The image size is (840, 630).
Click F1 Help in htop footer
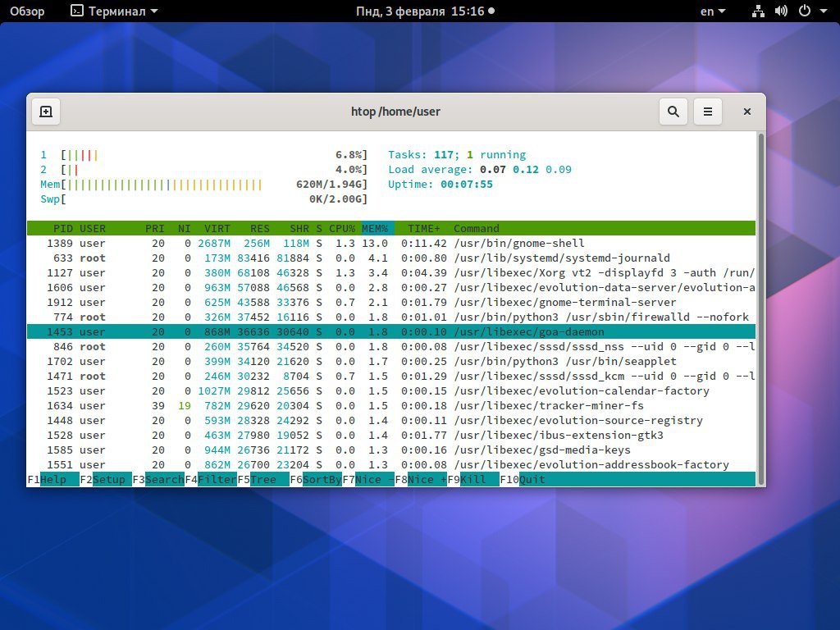(x=53, y=479)
